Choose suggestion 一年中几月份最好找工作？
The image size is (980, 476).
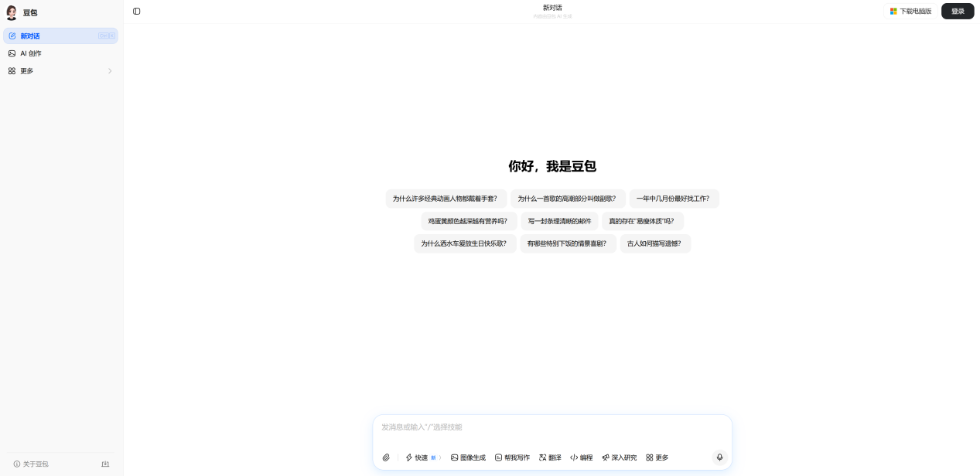(674, 199)
